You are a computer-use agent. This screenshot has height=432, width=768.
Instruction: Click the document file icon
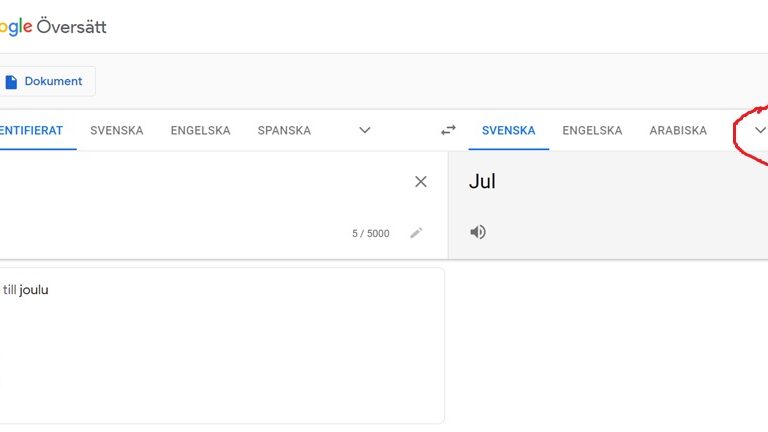[11, 82]
